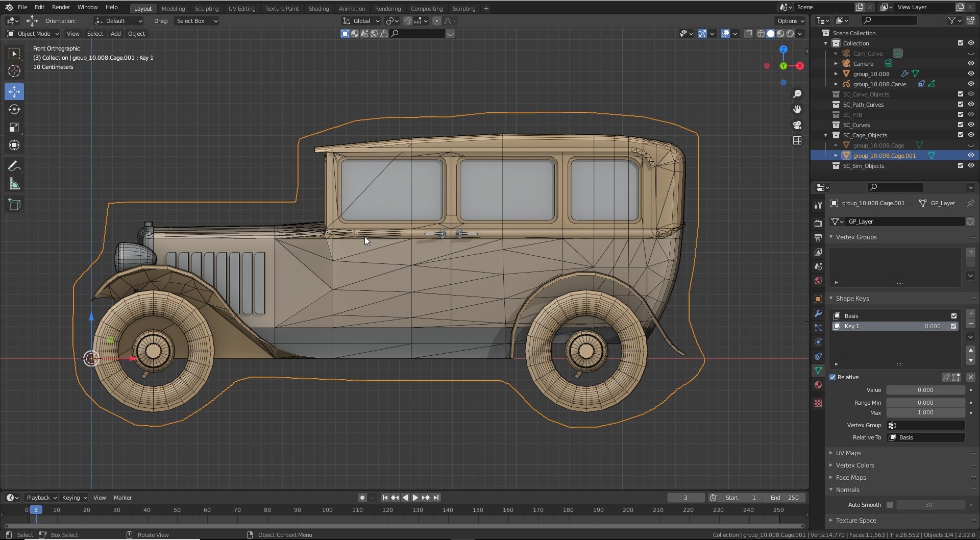980x540 pixels.
Task: Open timeline View menu
Action: (x=100, y=498)
